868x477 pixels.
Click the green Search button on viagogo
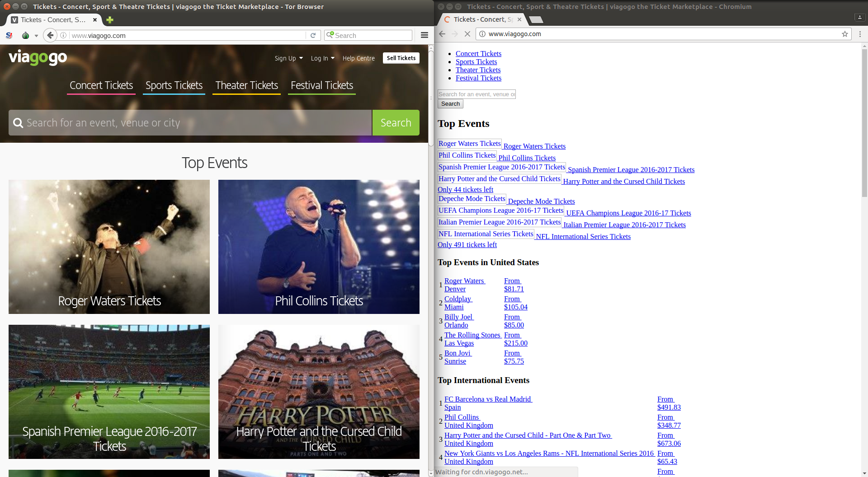tap(396, 122)
